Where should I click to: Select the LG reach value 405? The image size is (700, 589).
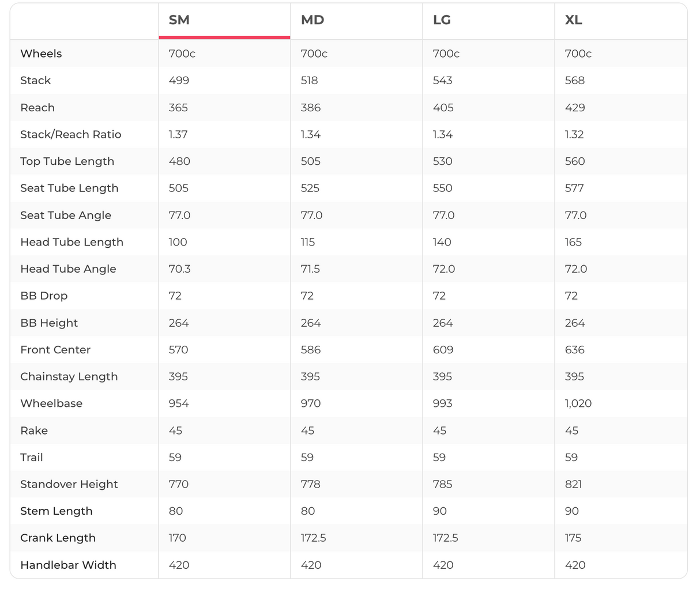coord(443,108)
